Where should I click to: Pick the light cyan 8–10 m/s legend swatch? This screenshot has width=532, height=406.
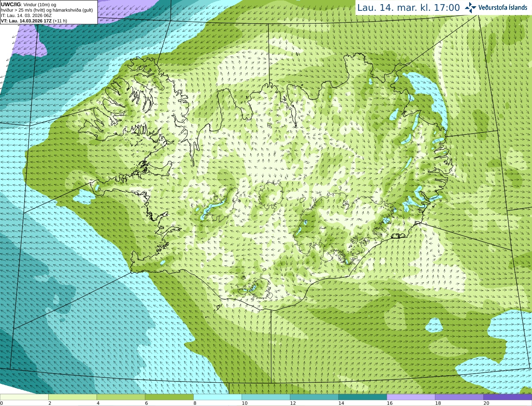[x=217, y=397]
